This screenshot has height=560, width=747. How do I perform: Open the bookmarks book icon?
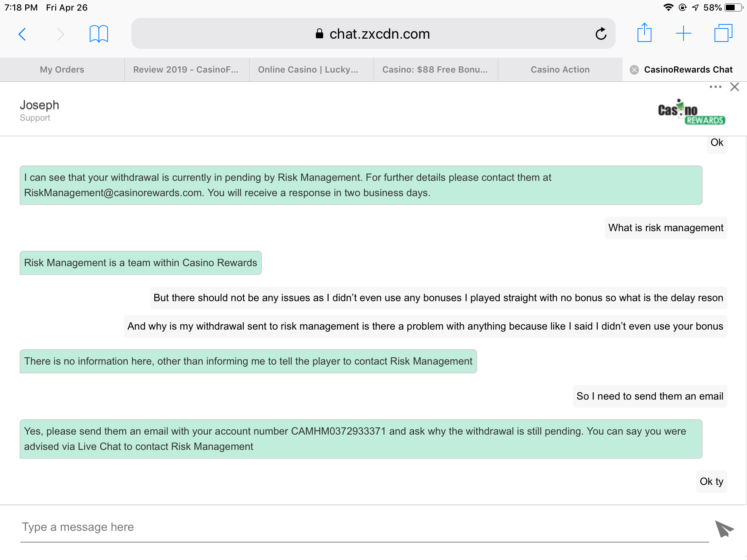[99, 34]
